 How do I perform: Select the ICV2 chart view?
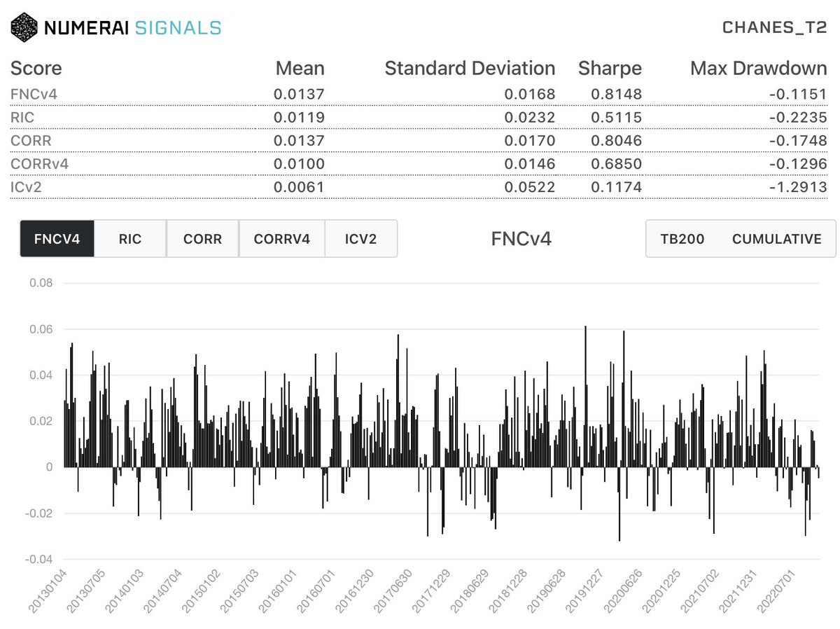(x=360, y=239)
